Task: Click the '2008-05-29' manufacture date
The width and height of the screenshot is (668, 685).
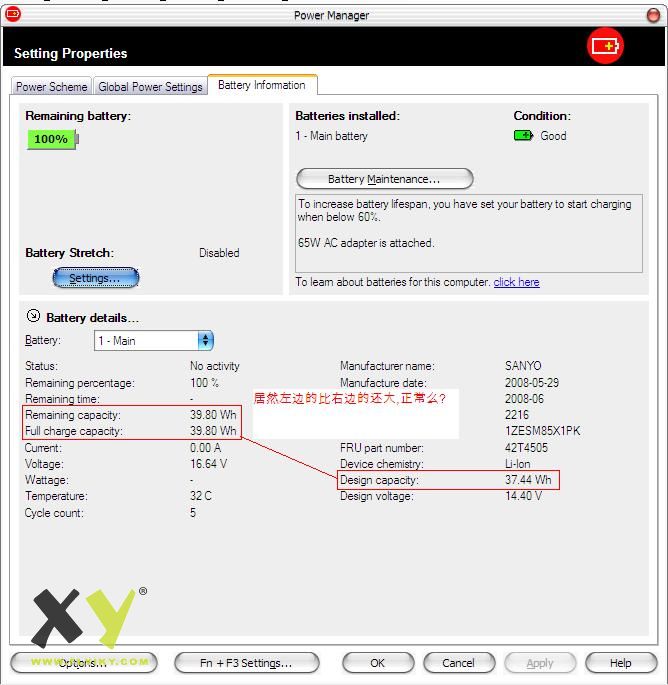Action: (x=532, y=383)
